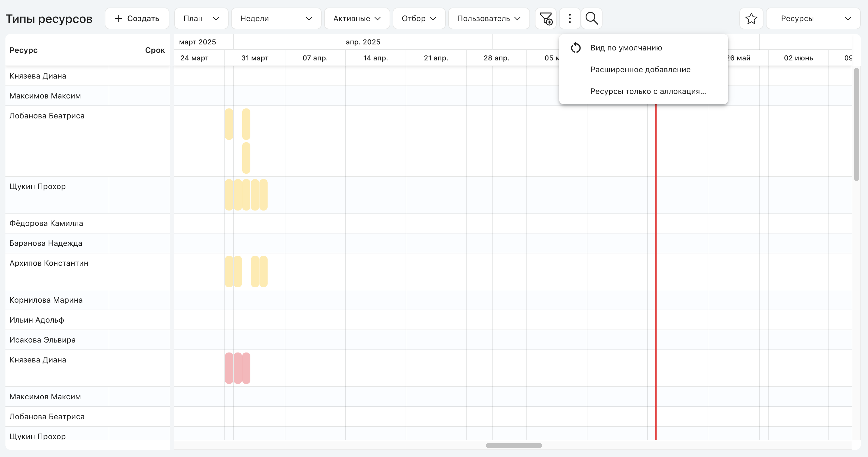Viewport: 868px width, 457px height.
Task: Expand the Активные filter dropdown
Action: point(357,18)
